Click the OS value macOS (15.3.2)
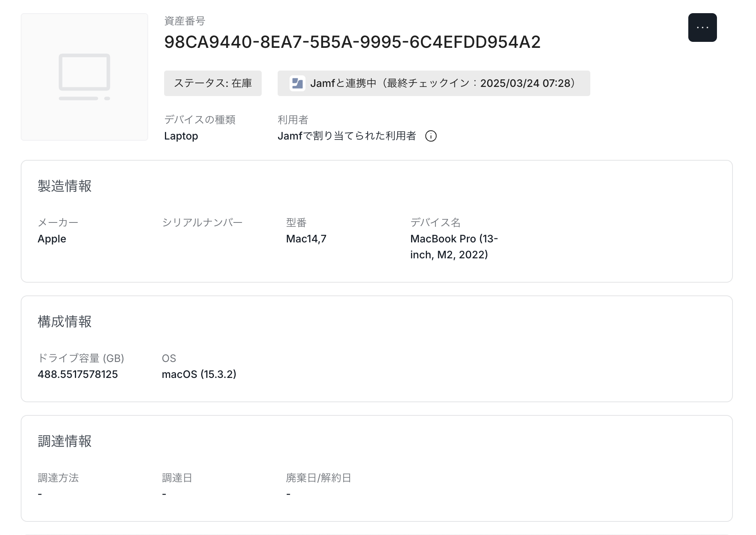This screenshot has height=535, width=756. [199, 374]
